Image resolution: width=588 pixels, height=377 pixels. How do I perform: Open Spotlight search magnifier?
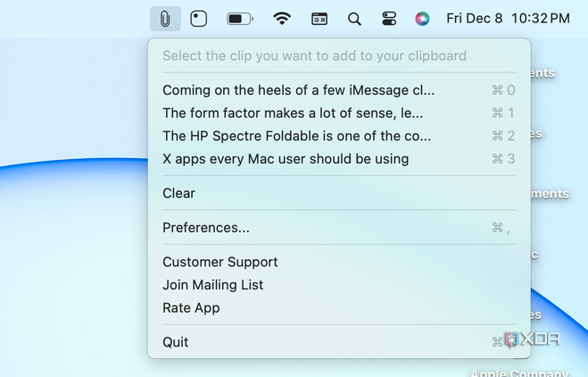tap(354, 19)
